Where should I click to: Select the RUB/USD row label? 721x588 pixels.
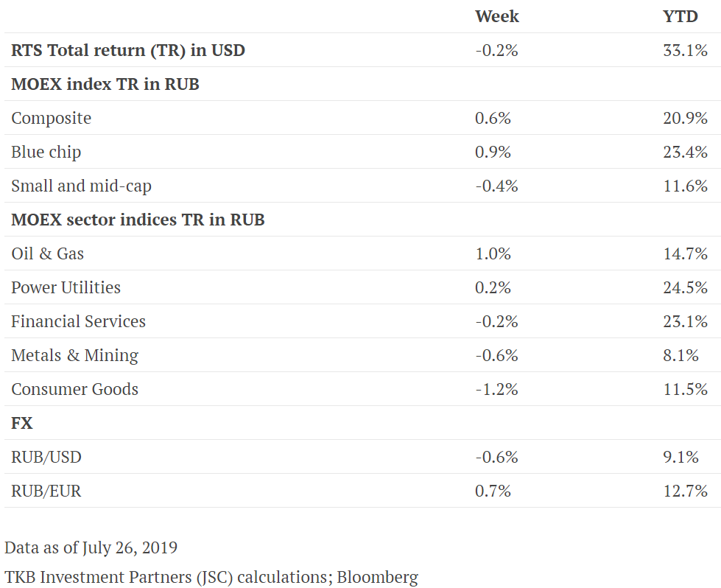[x=46, y=457]
